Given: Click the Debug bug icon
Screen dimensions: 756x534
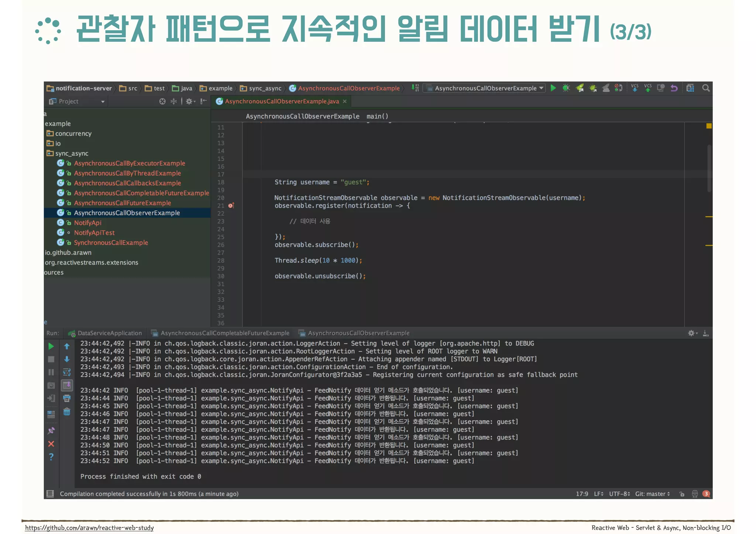Looking at the screenshot, I should point(566,88).
